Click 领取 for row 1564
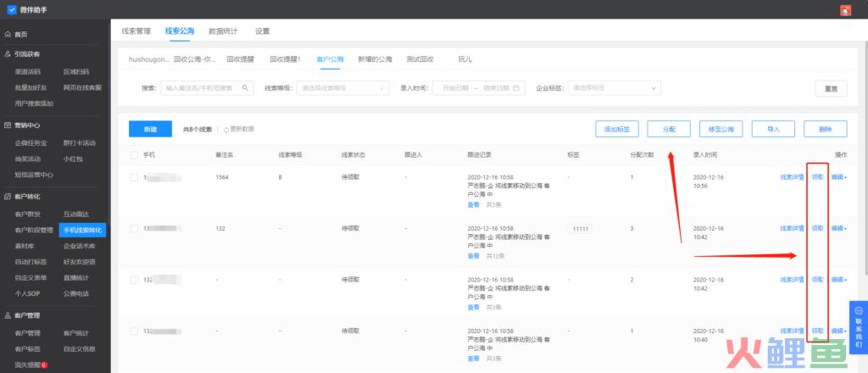Viewport: 868px width, 373px height. click(x=817, y=178)
